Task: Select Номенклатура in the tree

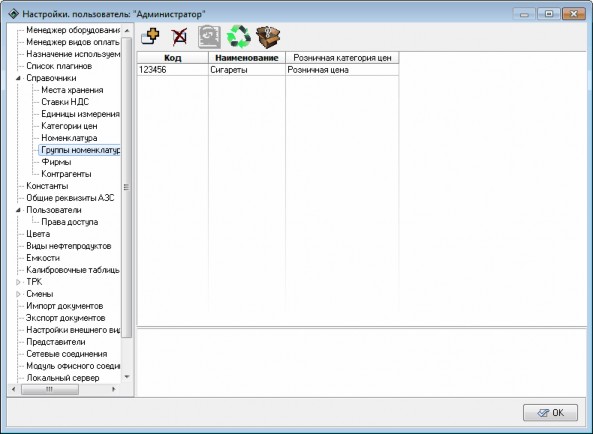Action: (69, 138)
